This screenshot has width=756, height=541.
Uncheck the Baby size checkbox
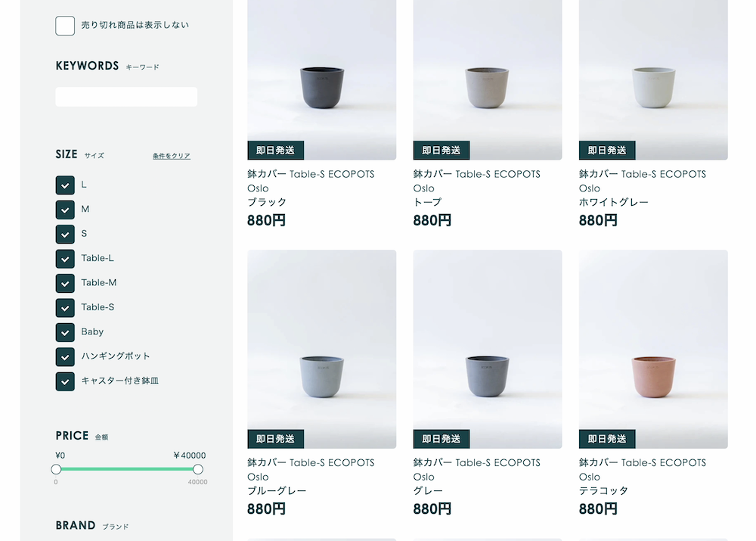click(x=65, y=332)
